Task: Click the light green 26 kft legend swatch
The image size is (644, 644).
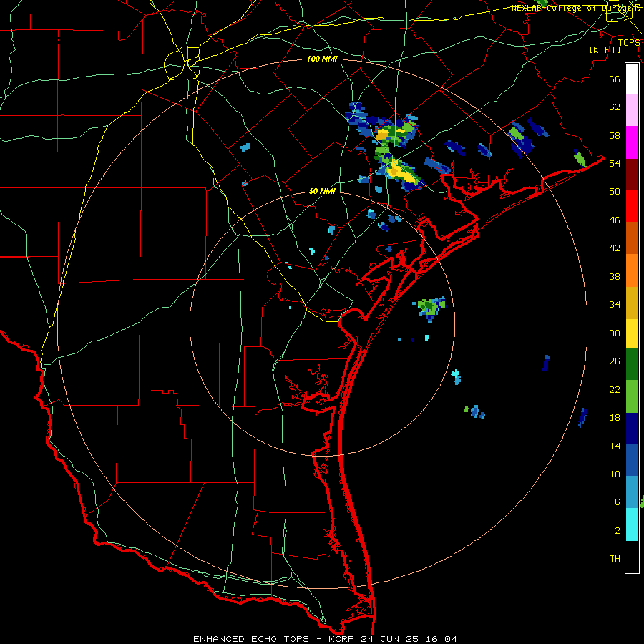Action: [632, 396]
